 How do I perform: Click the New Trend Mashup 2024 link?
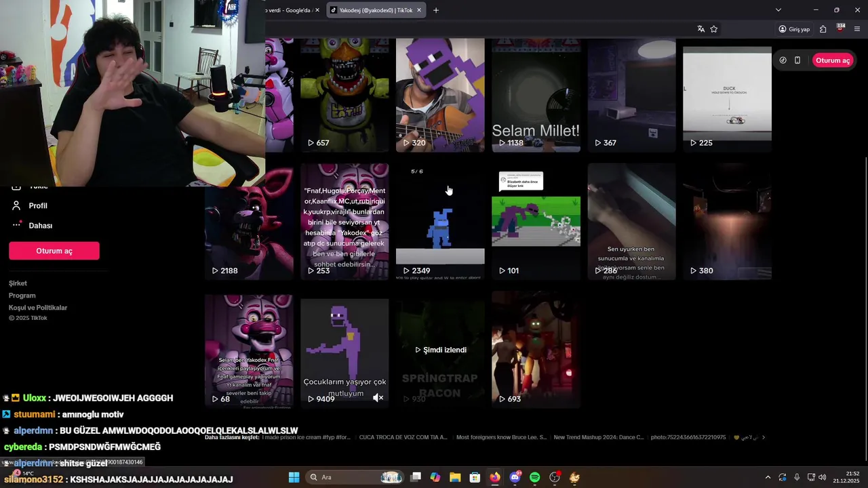[599, 437]
